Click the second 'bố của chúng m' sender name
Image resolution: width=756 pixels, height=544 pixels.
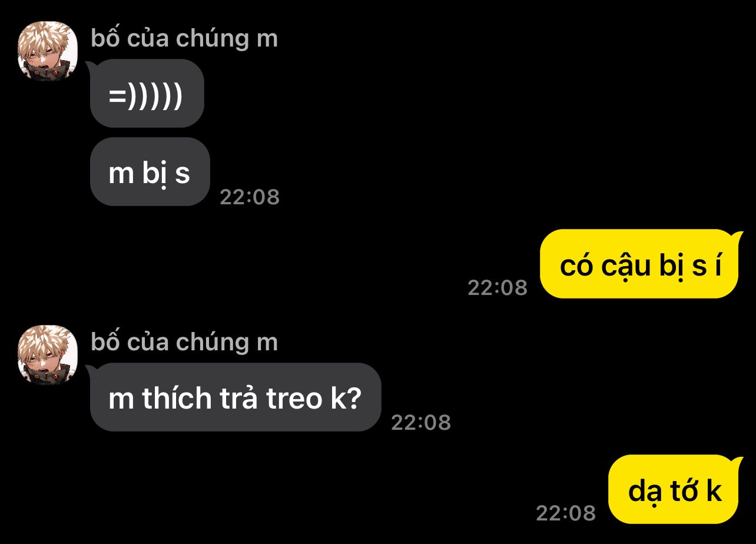(x=184, y=342)
